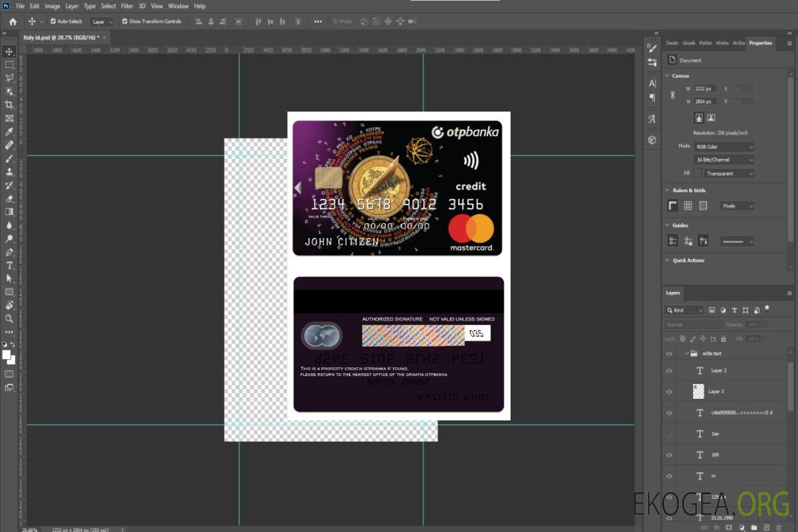Open Auto-Select Layer dropdown
This screenshot has height=532, width=798.
pos(102,22)
